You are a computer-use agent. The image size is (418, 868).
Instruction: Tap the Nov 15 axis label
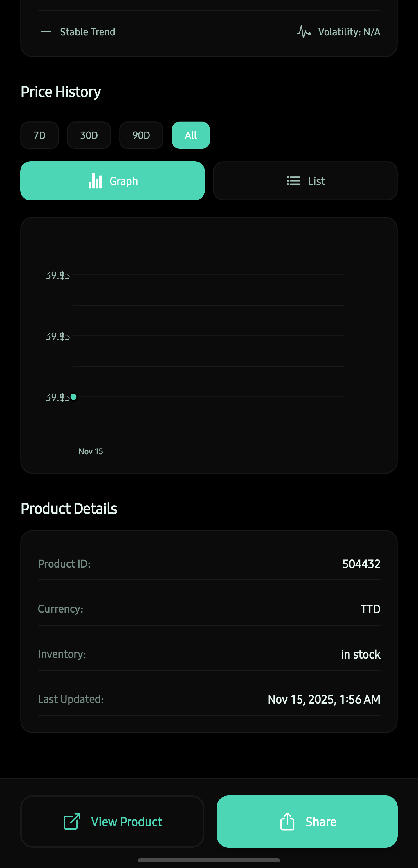pos(91,451)
